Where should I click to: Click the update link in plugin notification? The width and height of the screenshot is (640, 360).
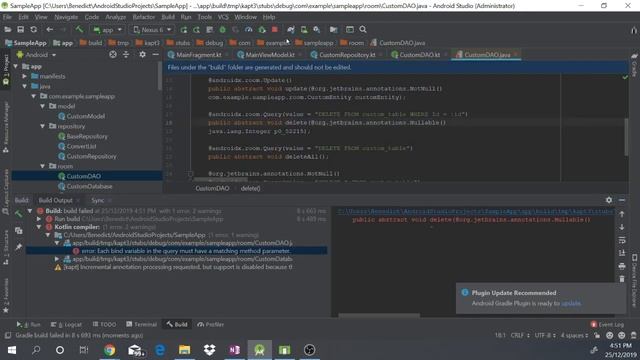571,303
